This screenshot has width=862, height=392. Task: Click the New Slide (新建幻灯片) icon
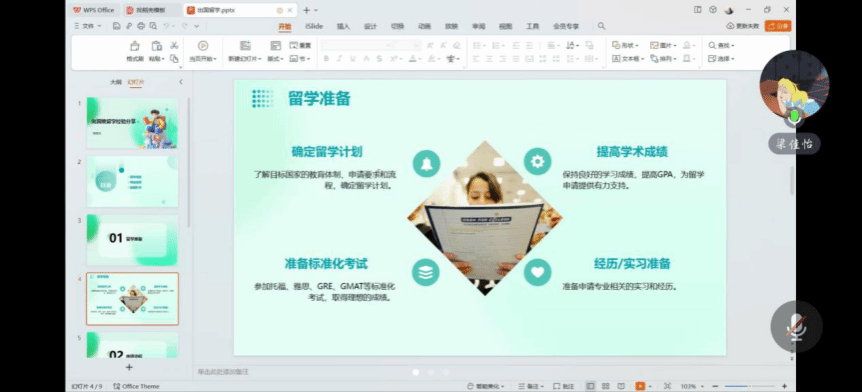click(245, 46)
